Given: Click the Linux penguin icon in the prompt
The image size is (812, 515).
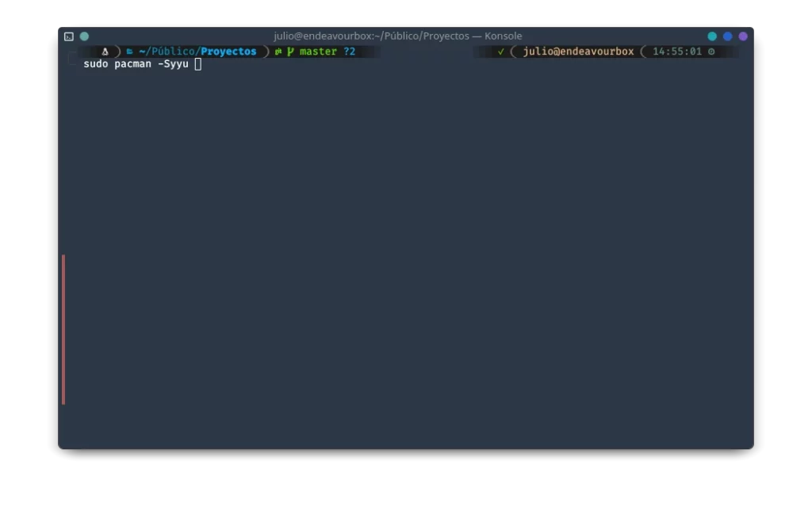Looking at the screenshot, I should [105, 51].
